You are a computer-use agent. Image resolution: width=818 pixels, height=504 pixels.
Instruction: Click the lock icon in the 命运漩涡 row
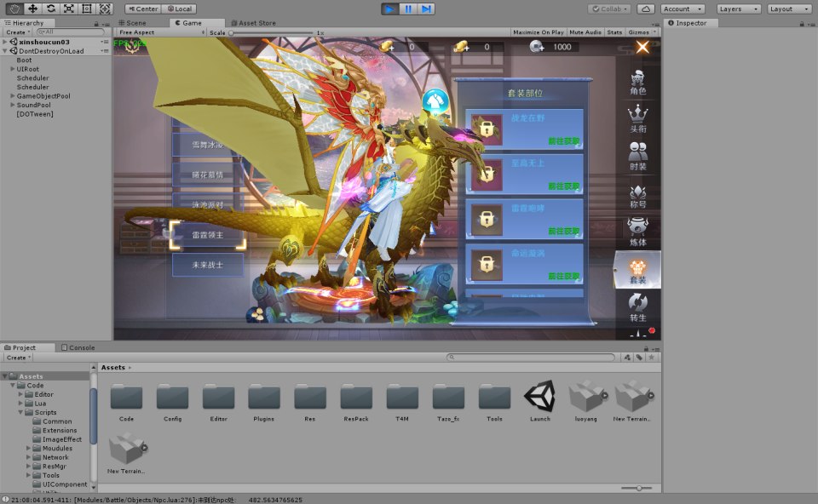point(487,264)
